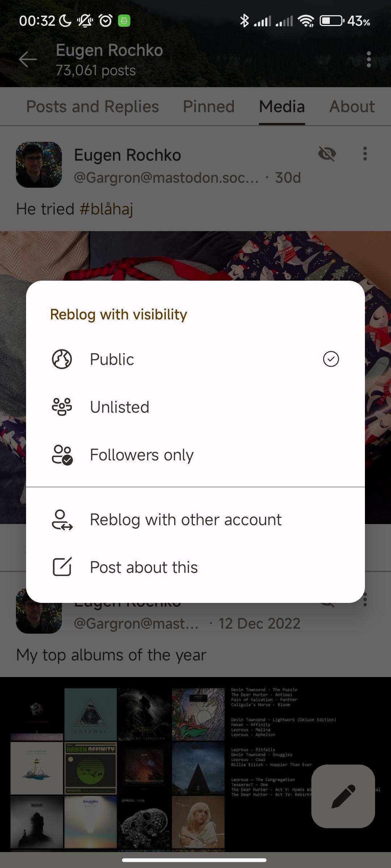Select Reblog with other account
Image resolution: width=391 pixels, height=868 pixels.
[x=195, y=520]
